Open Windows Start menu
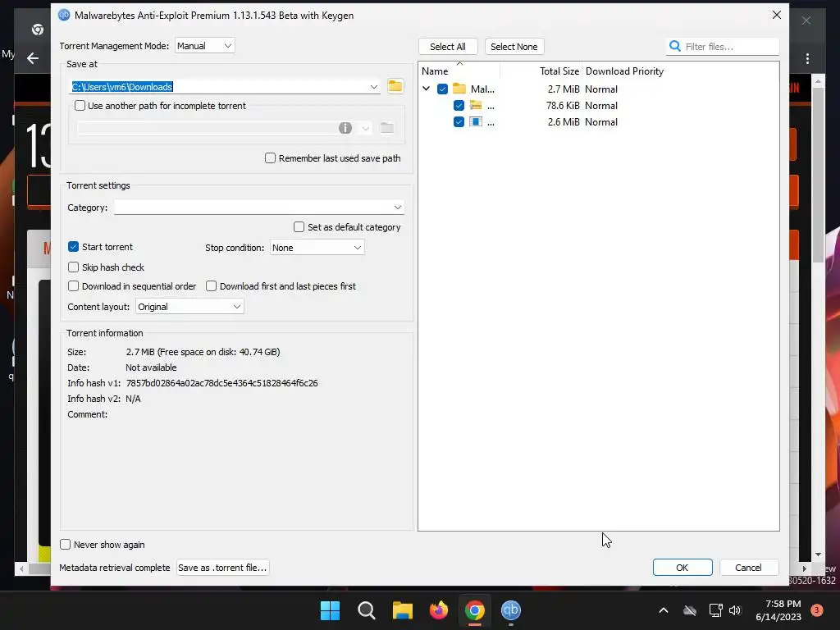Viewport: 840px width, 630px height. [x=330, y=610]
